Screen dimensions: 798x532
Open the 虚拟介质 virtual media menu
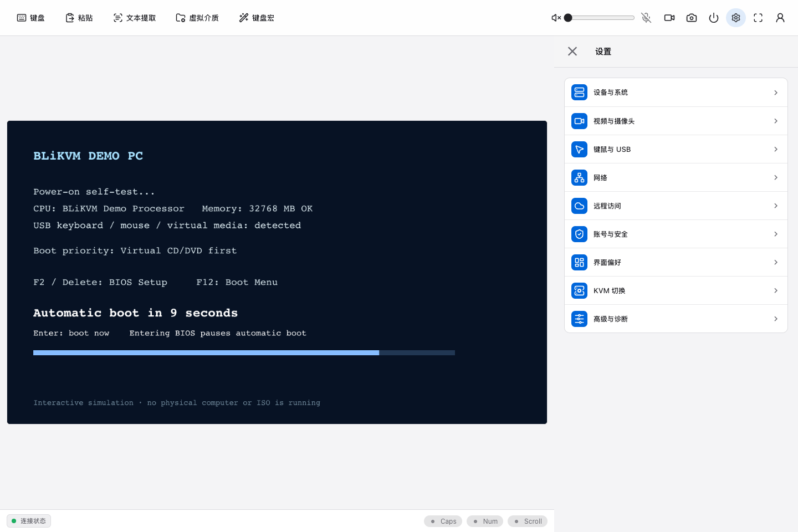[197, 18]
